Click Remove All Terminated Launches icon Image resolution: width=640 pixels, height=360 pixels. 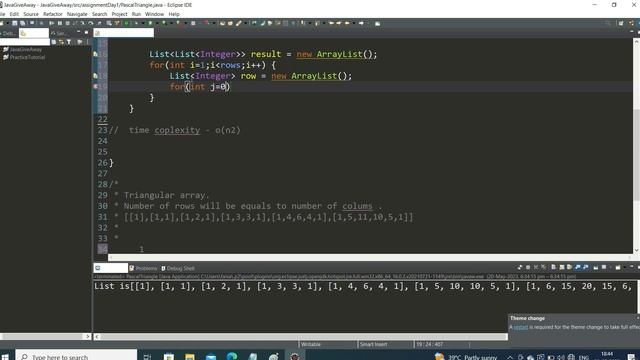543,267
